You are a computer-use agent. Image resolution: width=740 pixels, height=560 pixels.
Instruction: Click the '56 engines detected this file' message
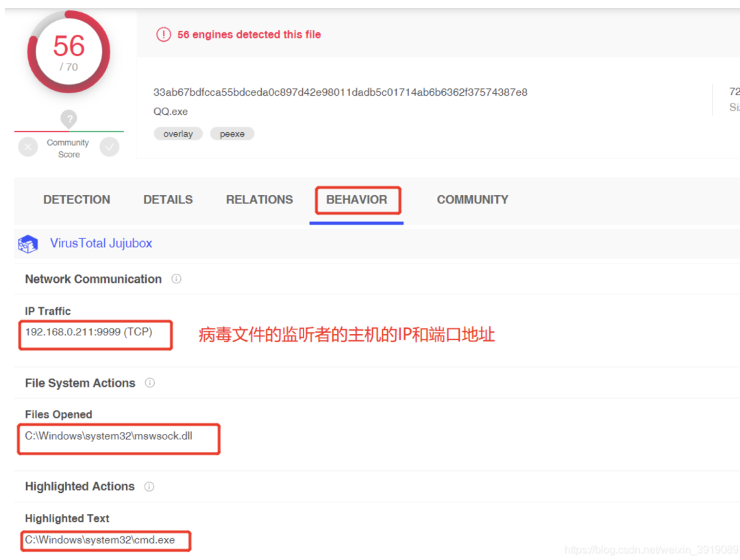pyautogui.click(x=249, y=34)
